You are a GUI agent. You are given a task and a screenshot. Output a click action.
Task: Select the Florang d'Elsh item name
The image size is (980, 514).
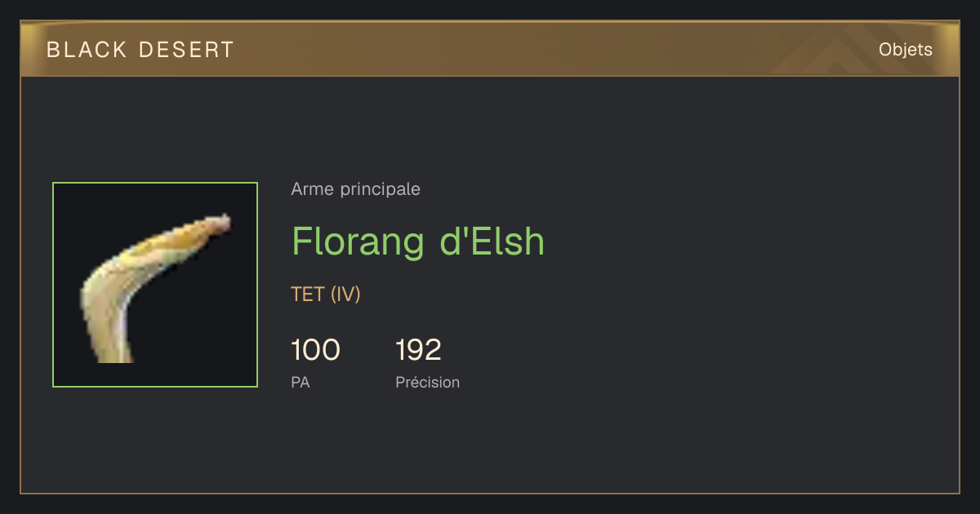point(418,241)
